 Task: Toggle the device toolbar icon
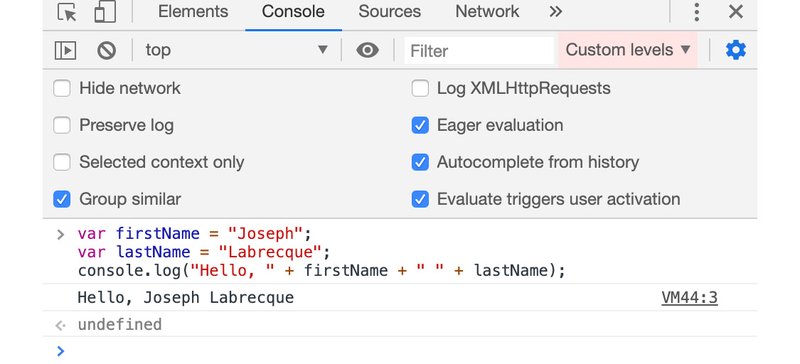(x=105, y=12)
